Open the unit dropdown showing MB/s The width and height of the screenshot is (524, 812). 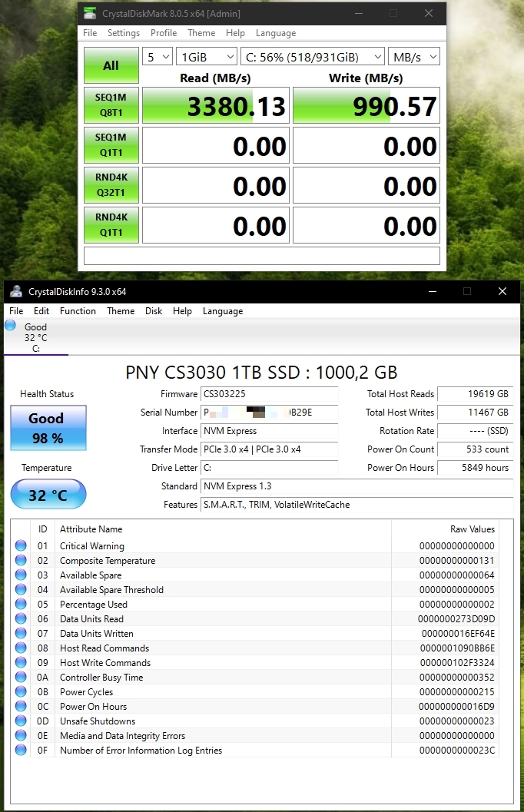413,57
